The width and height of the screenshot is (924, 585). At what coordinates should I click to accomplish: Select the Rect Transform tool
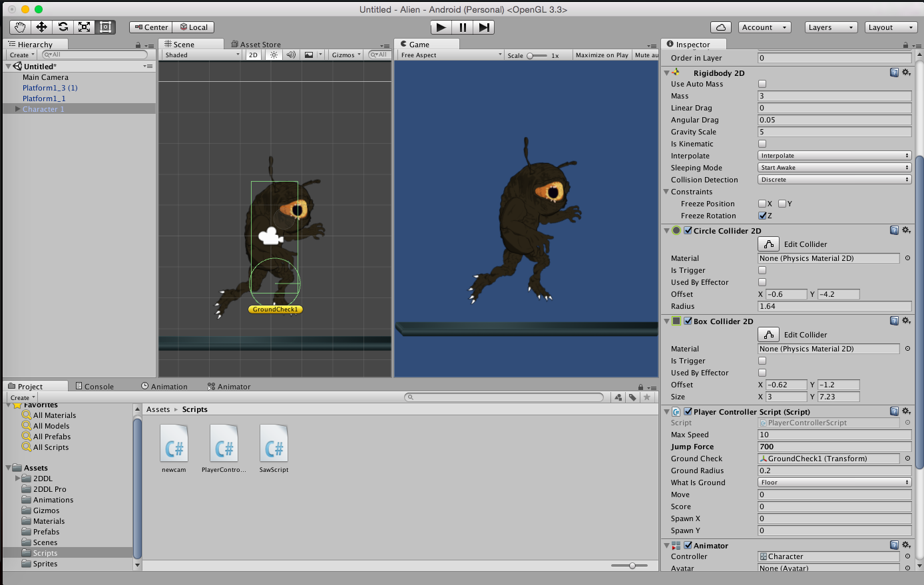(x=105, y=27)
